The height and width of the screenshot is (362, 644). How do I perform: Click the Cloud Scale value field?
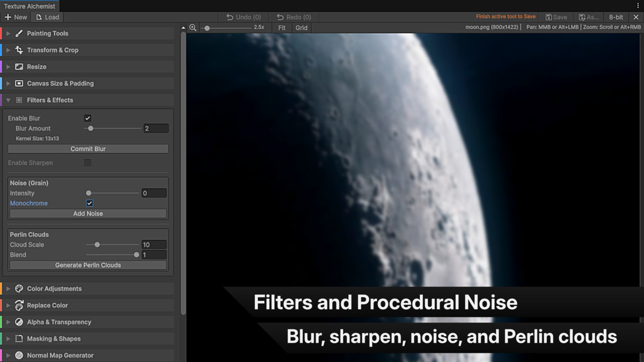pos(154,245)
